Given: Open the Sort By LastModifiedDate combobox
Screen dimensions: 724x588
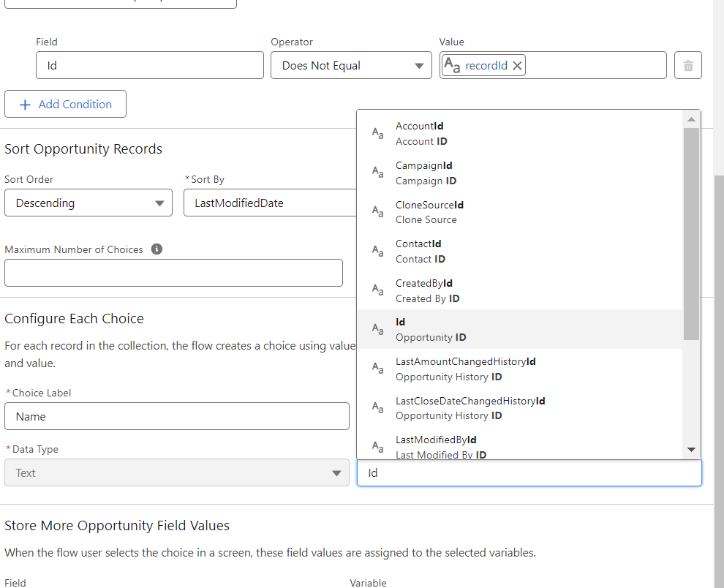Looking at the screenshot, I should click(270, 203).
